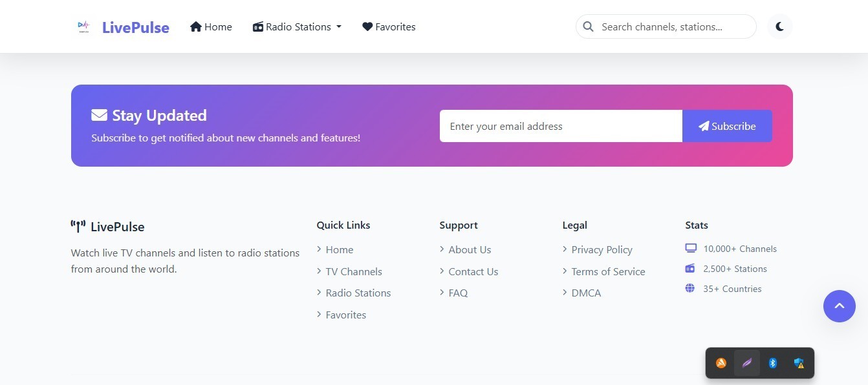Click the 'Watch live TV channels' description text
Image resolution: width=868 pixels, height=385 pixels.
[x=185, y=261]
